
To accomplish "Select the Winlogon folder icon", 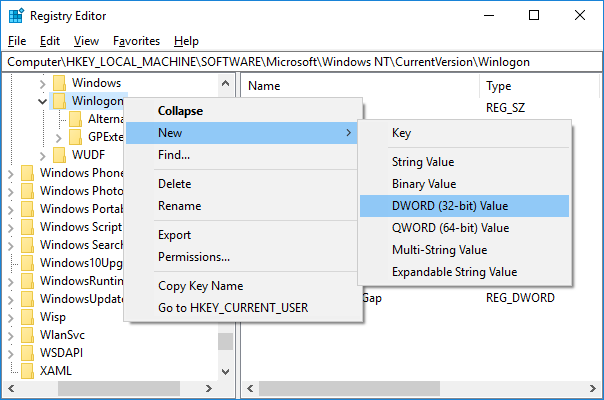I will point(60,101).
